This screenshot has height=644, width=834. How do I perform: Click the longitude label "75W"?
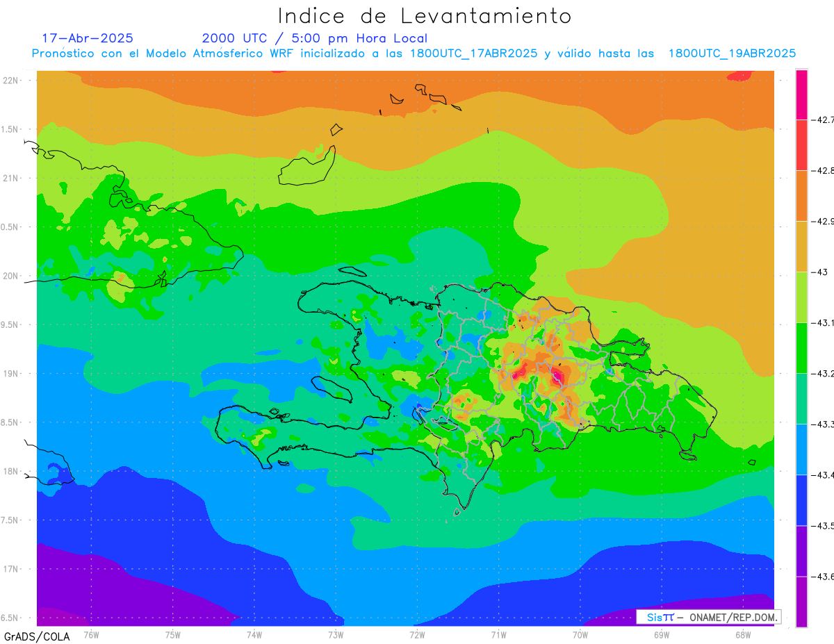(173, 636)
